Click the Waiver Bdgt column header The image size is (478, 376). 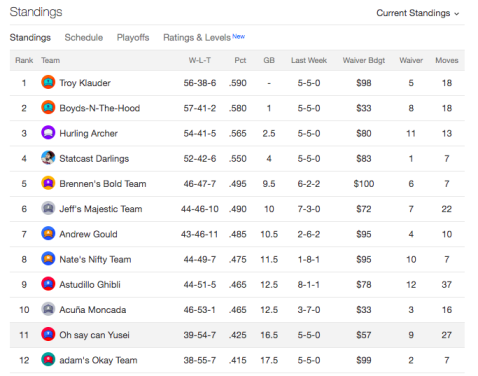coord(364,60)
